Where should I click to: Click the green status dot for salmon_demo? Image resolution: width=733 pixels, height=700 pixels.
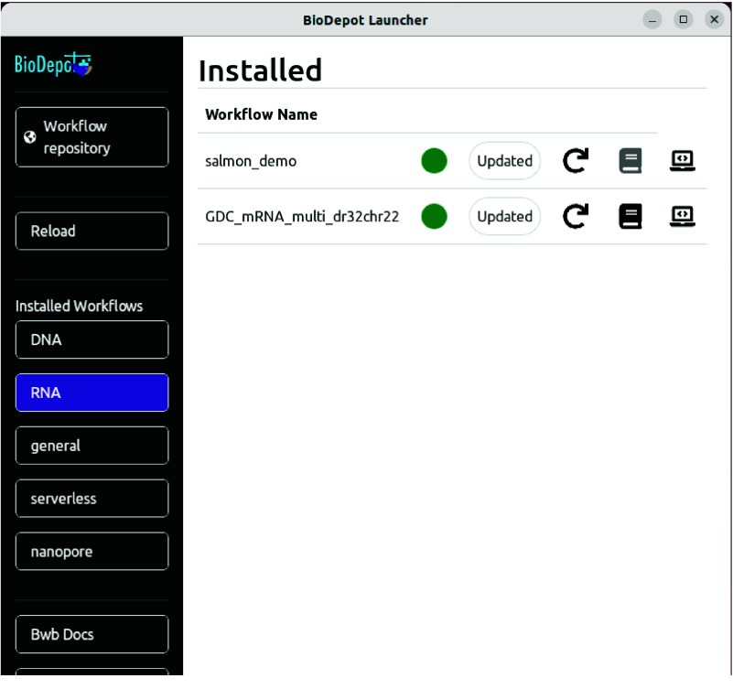(x=434, y=161)
